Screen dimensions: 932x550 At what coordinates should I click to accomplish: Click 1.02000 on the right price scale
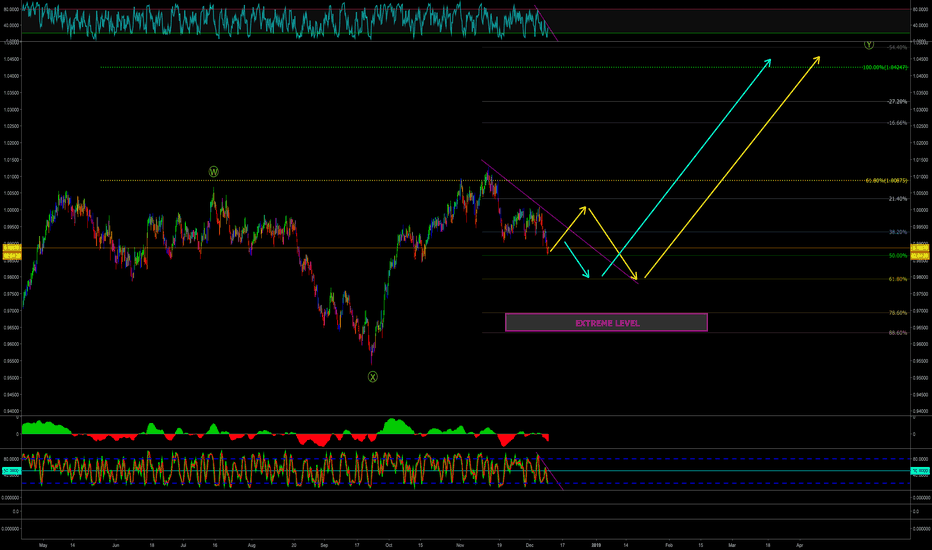(920, 143)
